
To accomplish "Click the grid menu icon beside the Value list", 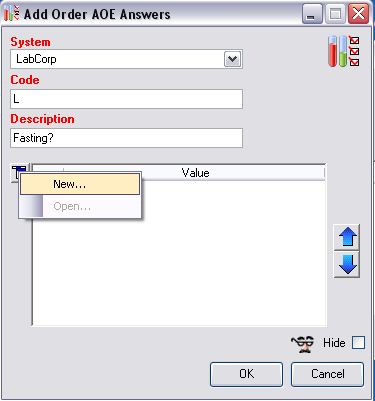I will pyautogui.click(x=16, y=172).
